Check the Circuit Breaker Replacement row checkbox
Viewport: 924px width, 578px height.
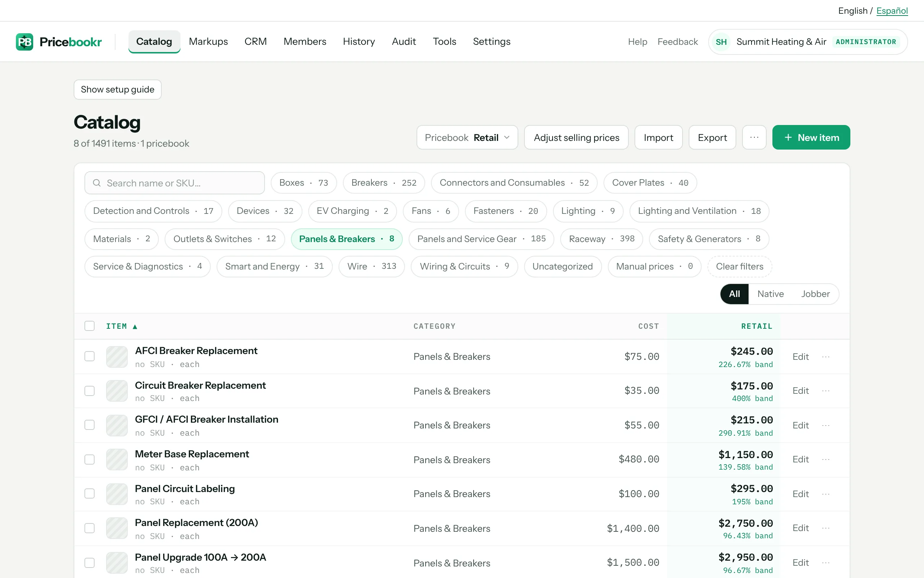coord(90,391)
